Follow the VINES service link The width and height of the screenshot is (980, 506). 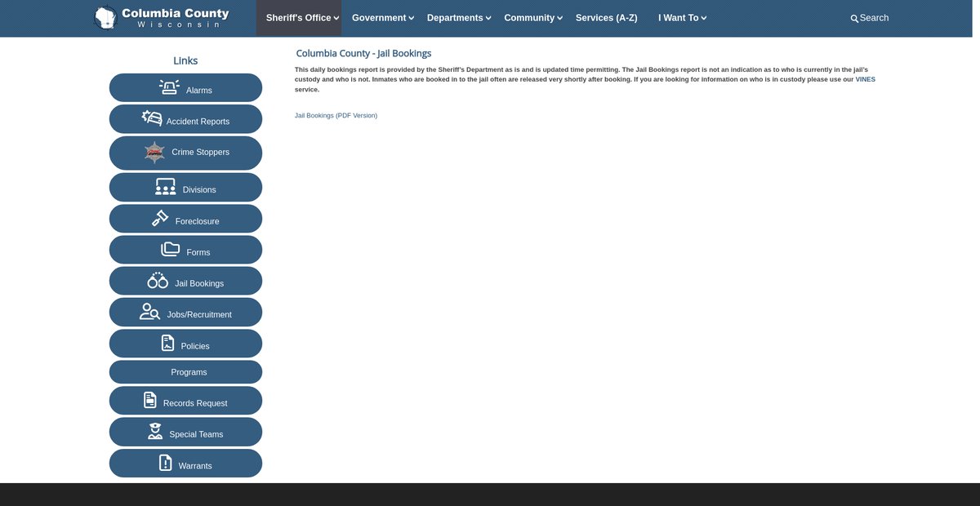(x=865, y=79)
